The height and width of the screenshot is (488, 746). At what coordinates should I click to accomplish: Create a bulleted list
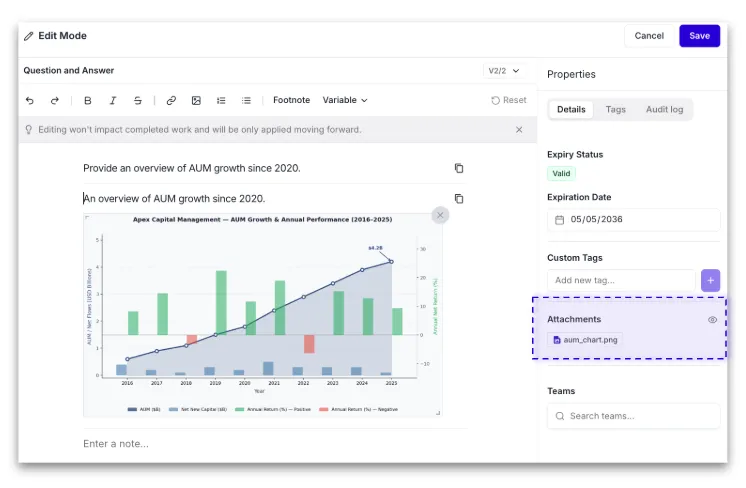coord(246,100)
